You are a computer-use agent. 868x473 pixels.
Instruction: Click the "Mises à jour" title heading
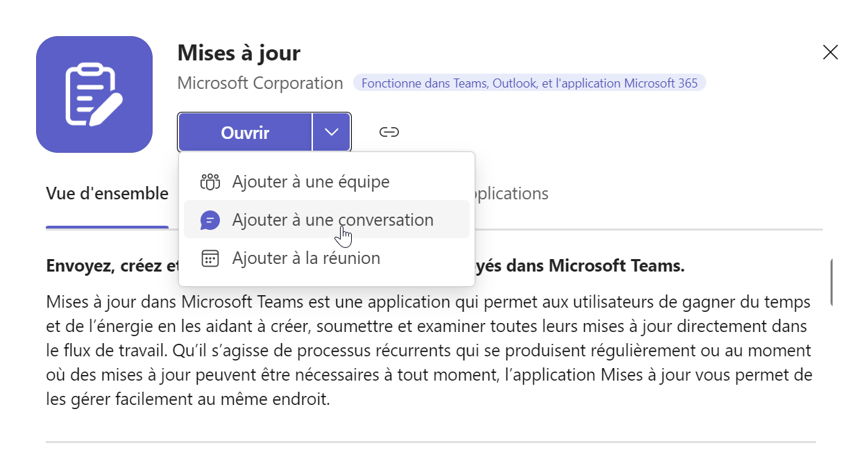[x=239, y=52]
